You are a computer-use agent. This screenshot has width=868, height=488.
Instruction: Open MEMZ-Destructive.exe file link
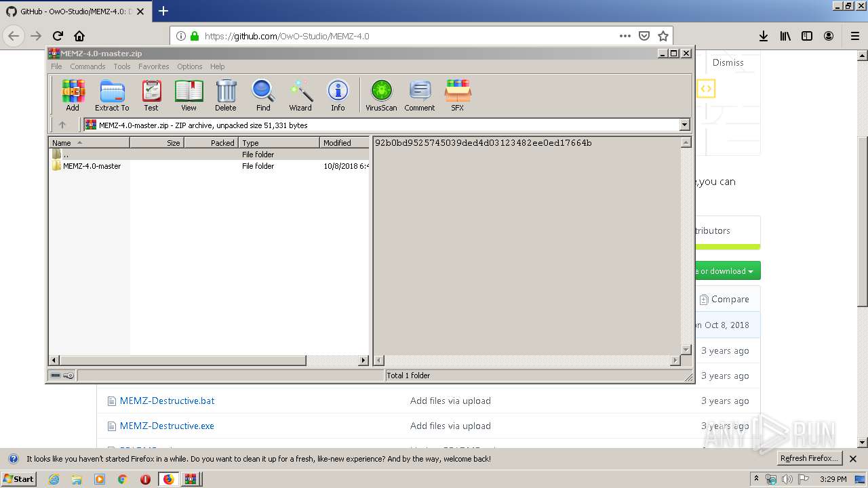[167, 426]
